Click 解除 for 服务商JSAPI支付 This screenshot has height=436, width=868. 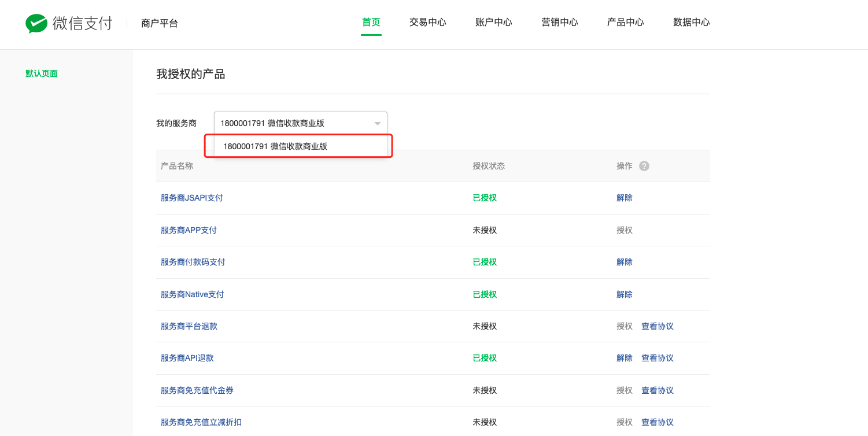(x=625, y=198)
